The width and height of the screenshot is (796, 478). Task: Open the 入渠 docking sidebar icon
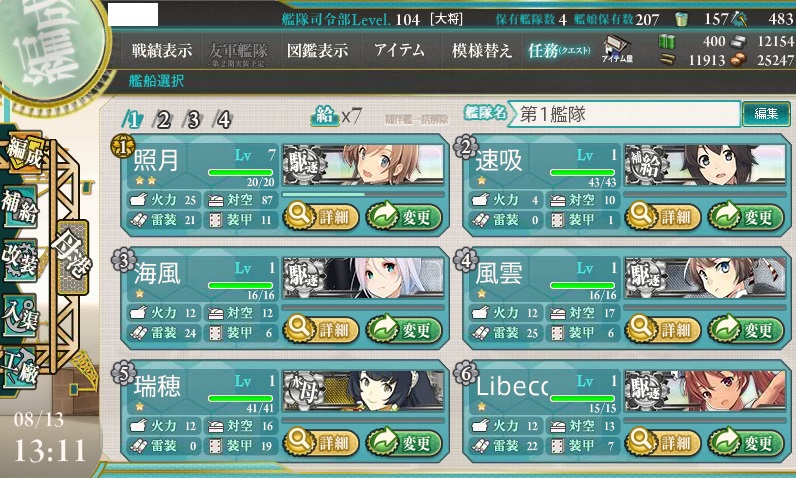pos(20,316)
